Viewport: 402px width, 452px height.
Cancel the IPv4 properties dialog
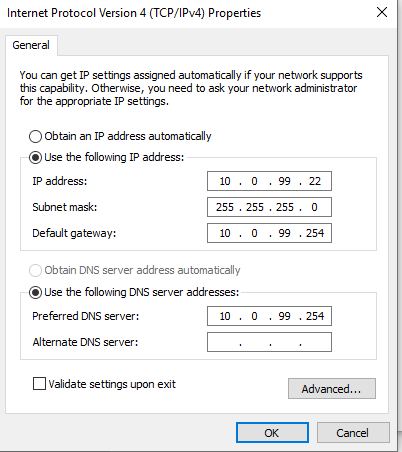click(353, 433)
